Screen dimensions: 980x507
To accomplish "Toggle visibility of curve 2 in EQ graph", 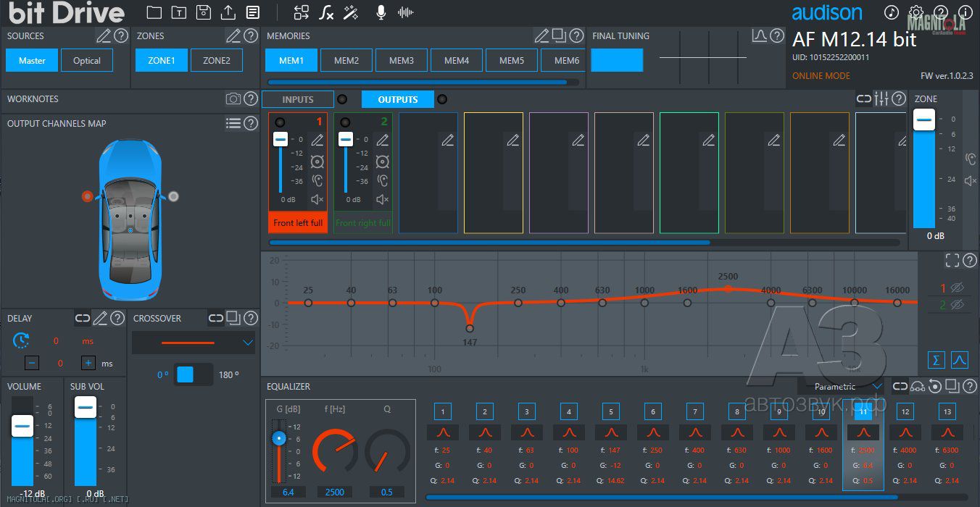I will coord(956,306).
